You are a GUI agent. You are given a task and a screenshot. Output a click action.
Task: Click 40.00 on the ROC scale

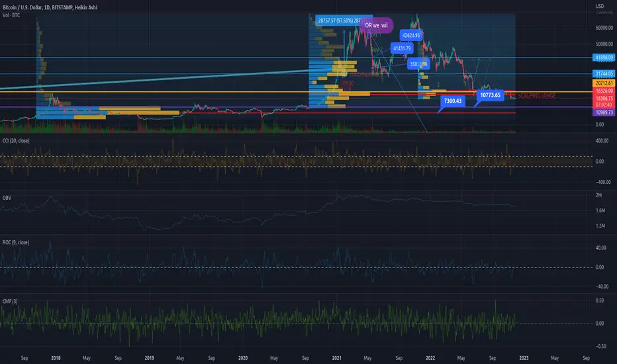600,248
